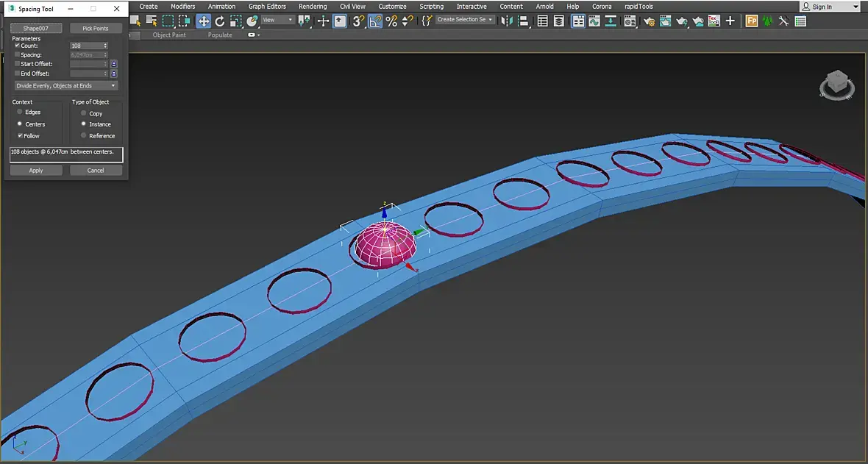Click the Pick Points button
This screenshot has height=464, width=868.
pyautogui.click(x=96, y=29)
